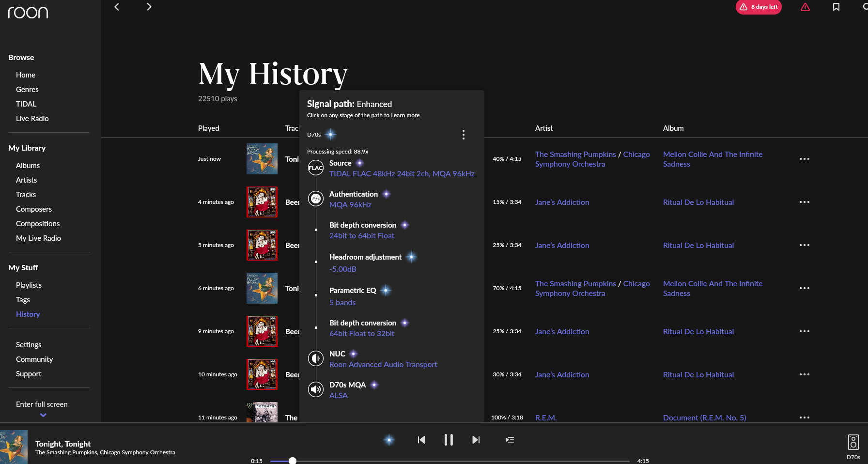Open the D70s zone speaker icon
The width and height of the screenshot is (868, 464).
tap(853, 442)
